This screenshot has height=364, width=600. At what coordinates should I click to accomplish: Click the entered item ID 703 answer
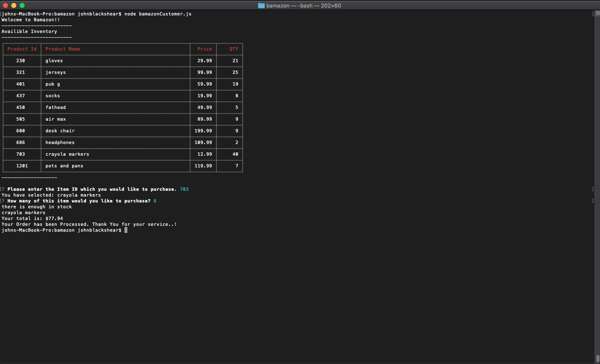(x=184, y=189)
